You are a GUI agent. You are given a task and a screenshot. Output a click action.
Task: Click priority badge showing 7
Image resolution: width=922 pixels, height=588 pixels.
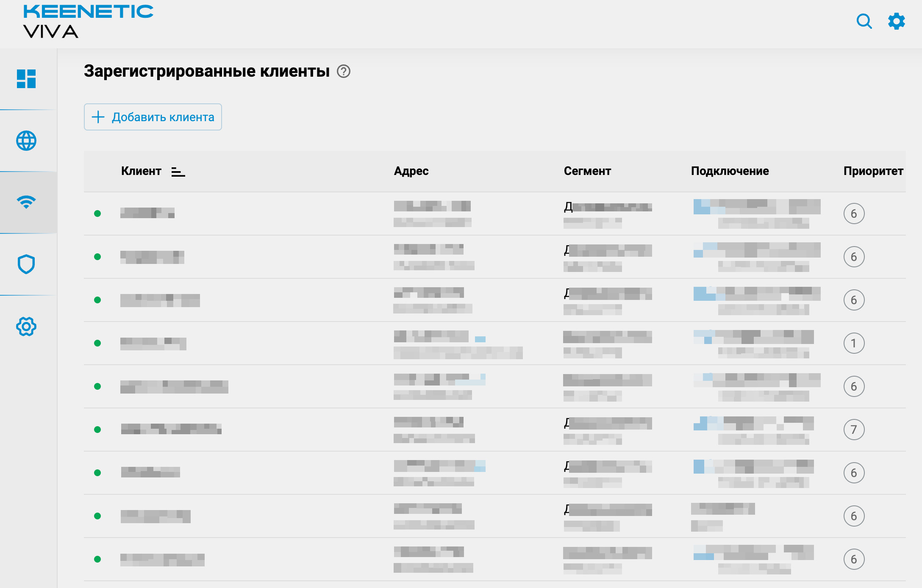pos(854,430)
